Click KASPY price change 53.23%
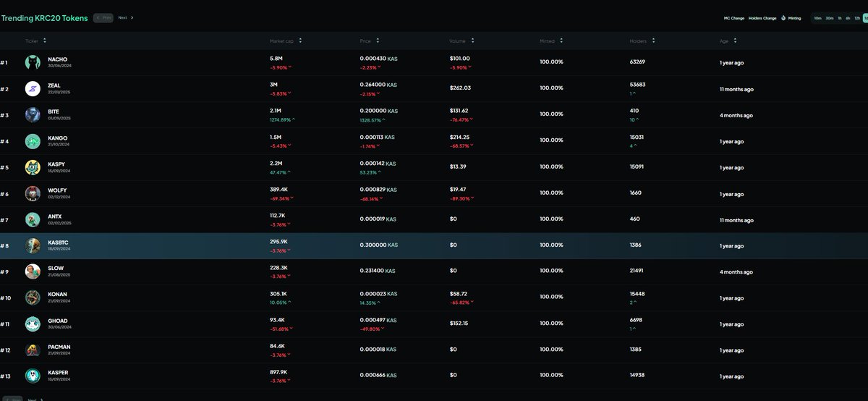This screenshot has width=868, height=401. [371, 172]
